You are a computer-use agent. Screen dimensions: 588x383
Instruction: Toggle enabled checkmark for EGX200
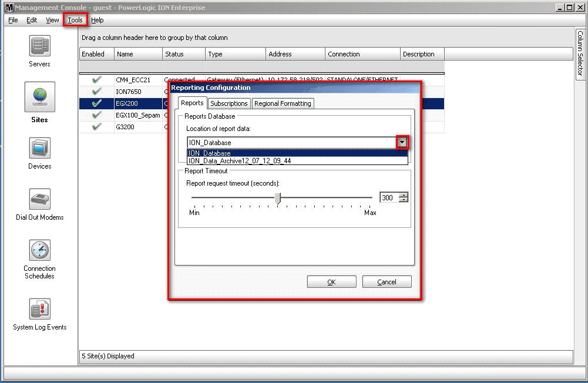tap(97, 103)
